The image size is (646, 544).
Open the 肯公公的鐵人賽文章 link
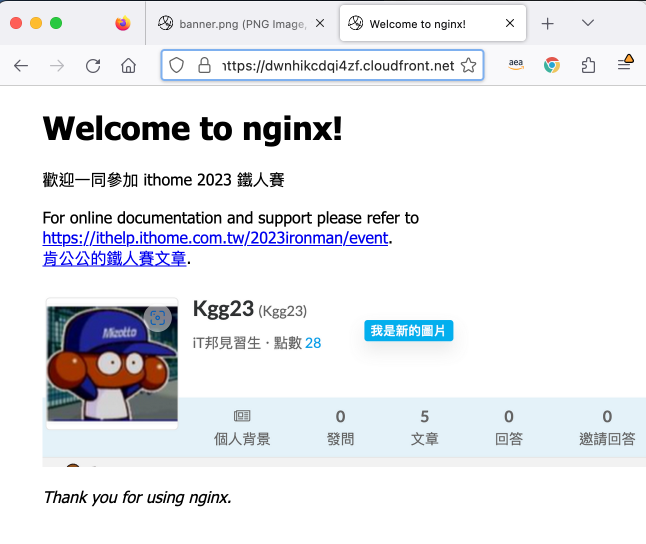tap(115, 258)
